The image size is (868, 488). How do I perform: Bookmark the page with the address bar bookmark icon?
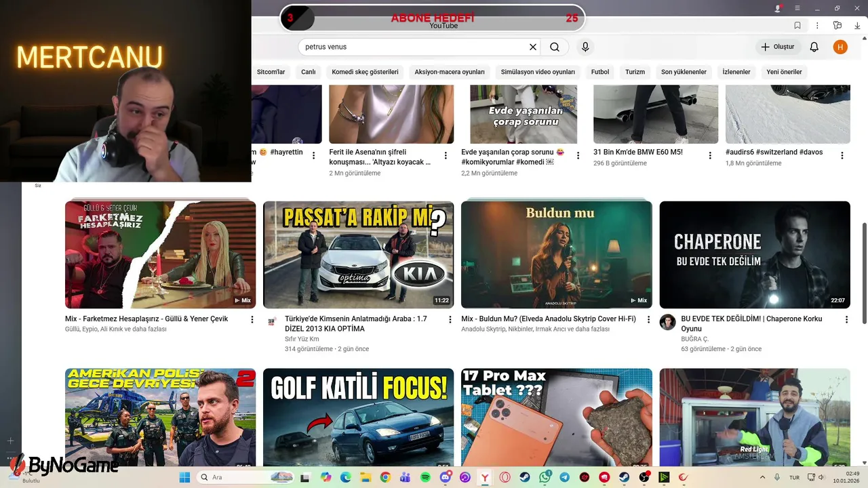[x=797, y=25]
